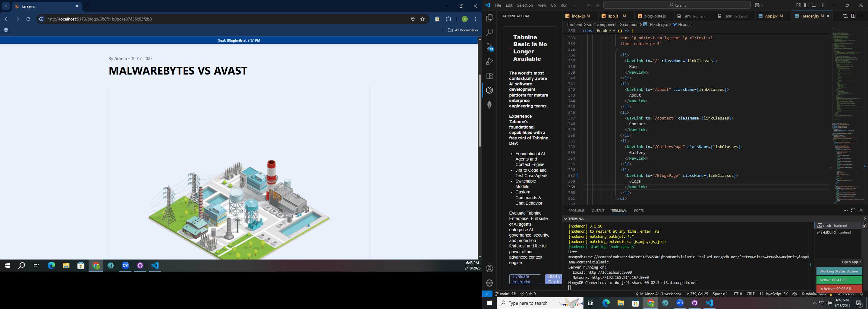Viewport: 868px width, 309px height.
Task: Open the VS Code Search view
Action: click(489, 32)
